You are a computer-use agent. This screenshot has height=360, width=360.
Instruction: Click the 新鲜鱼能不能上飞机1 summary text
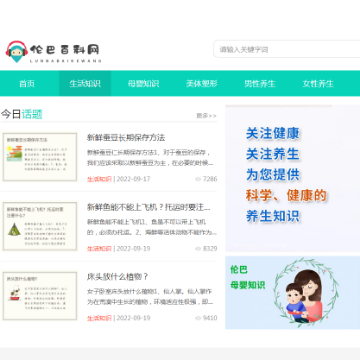(x=152, y=227)
